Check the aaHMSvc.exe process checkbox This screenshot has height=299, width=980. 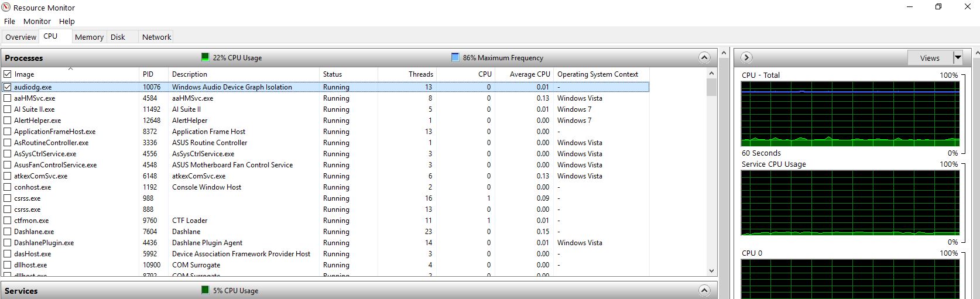8,98
